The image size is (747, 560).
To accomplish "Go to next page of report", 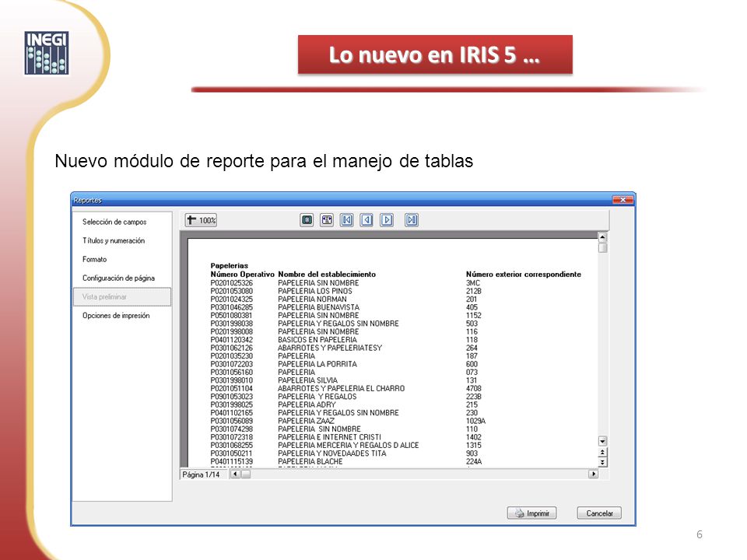I will [x=387, y=220].
